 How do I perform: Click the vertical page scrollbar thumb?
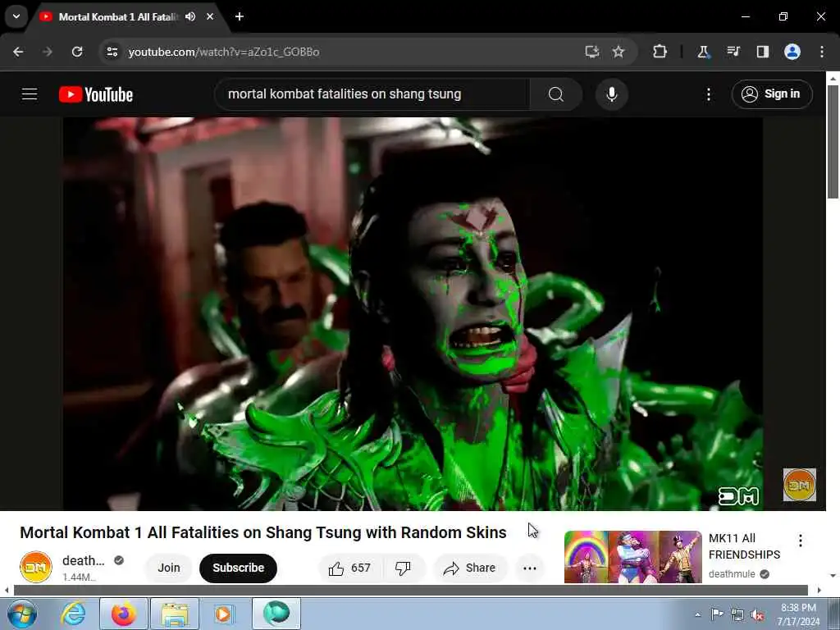[833, 142]
